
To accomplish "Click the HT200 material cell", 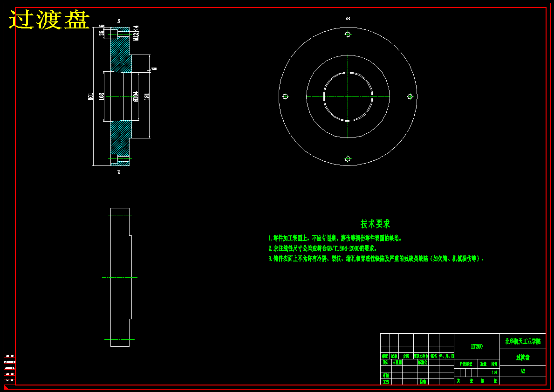I will point(477,346).
